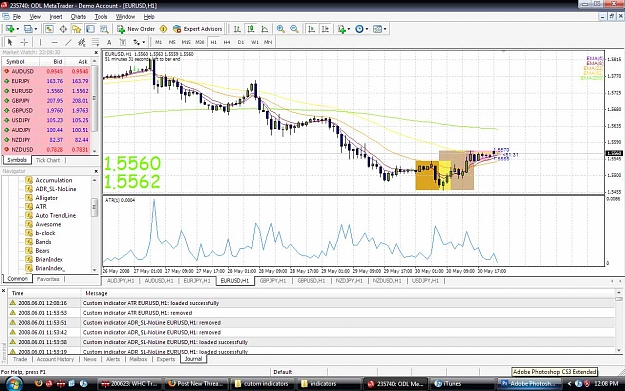Select the GBPJPY row in Market Watch
This screenshot has height=391, width=625.
[47, 100]
